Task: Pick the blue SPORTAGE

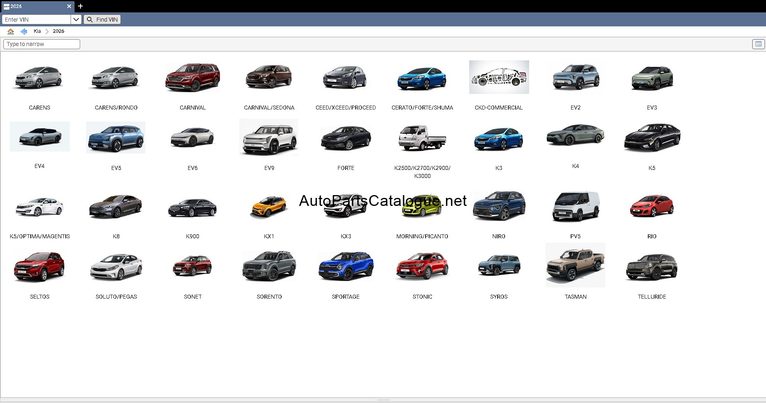Action: coord(345,266)
